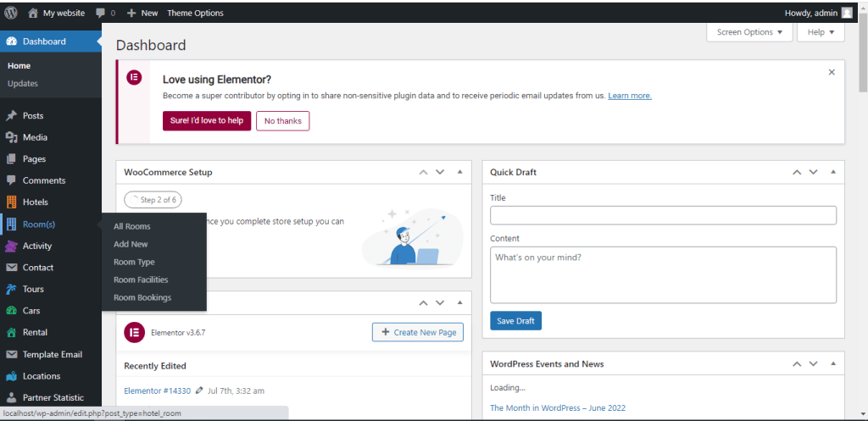The image size is (868, 421).
Task: Move WordPress Events and News widget up
Action: pos(797,363)
